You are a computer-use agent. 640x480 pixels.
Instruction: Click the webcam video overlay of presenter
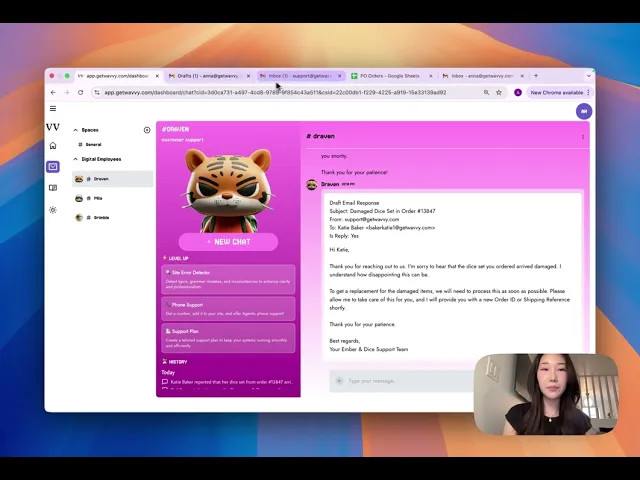(x=546, y=394)
